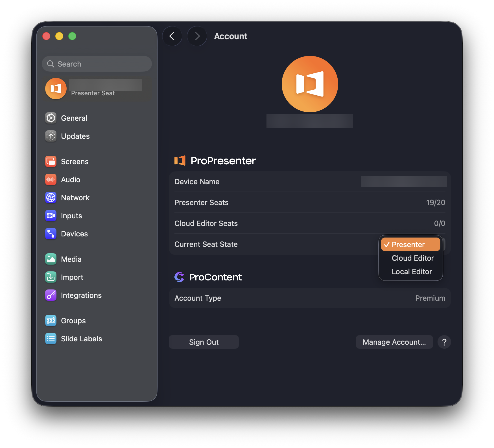
Task: Open the Updates settings icon
Action: (x=51, y=136)
